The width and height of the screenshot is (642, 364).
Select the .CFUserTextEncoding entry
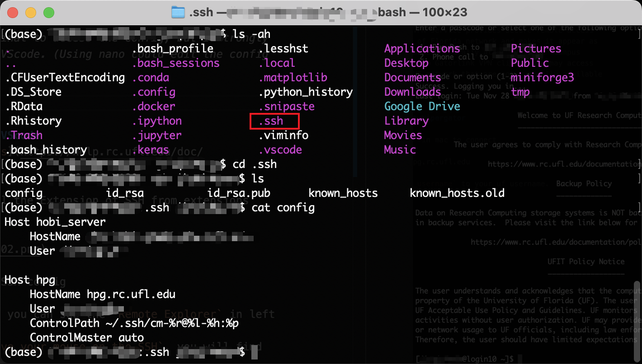click(65, 77)
